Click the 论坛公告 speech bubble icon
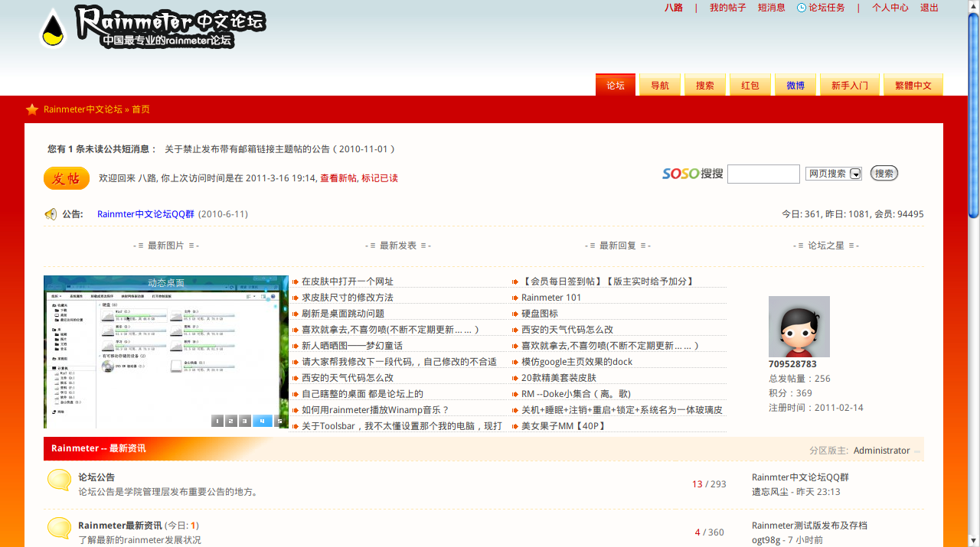This screenshot has width=980, height=547. coord(59,480)
